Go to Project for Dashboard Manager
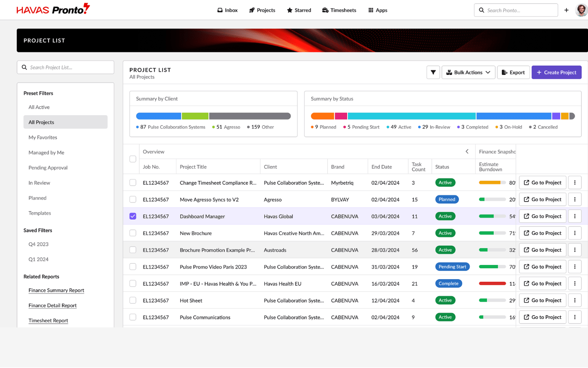The height and width of the screenshot is (368, 588). 543,216
